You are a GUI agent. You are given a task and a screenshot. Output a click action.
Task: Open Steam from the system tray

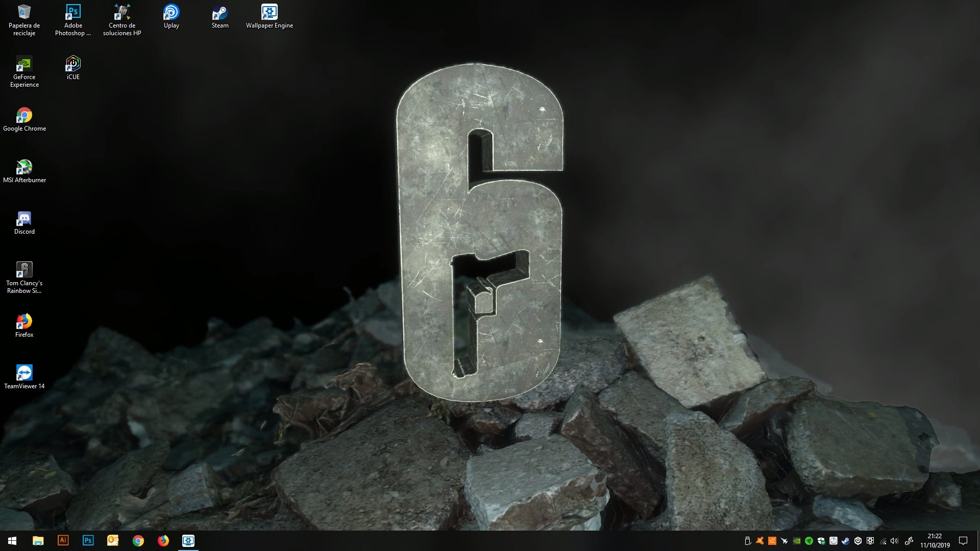[x=846, y=541]
